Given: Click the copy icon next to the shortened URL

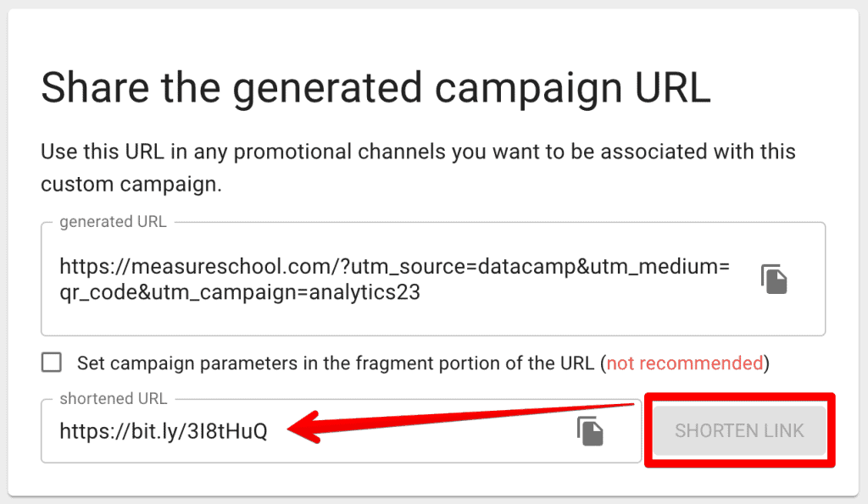Looking at the screenshot, I should point(592,431).
